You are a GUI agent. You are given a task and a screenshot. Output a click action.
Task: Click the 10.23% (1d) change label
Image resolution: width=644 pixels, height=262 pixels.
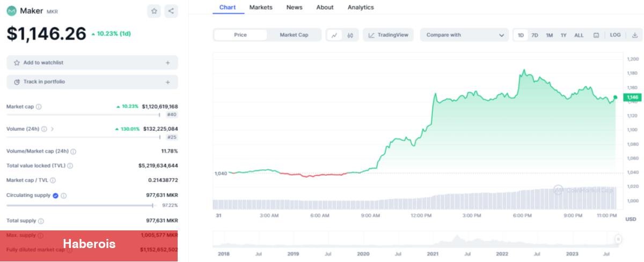coord(111,34)
